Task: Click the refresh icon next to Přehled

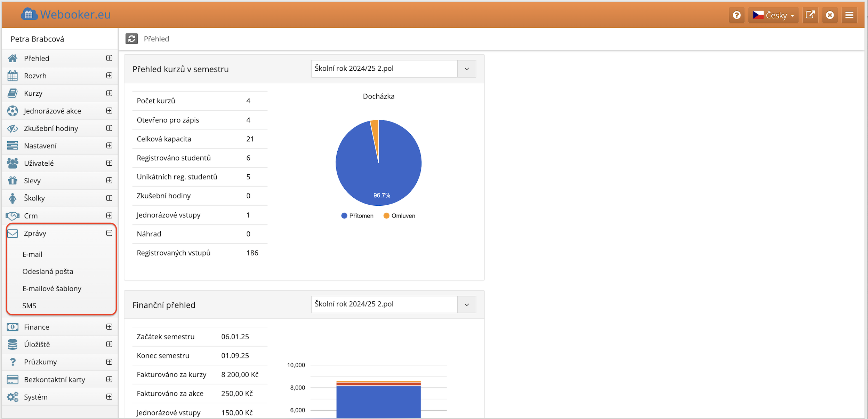Action: [131, 39]
